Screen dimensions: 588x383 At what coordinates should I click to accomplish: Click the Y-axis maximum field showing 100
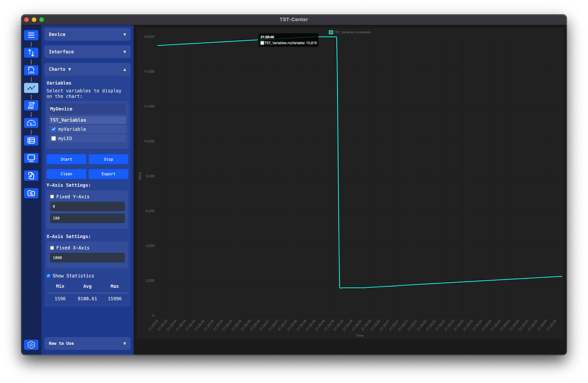pyautogui.click(x=88, y=218)
